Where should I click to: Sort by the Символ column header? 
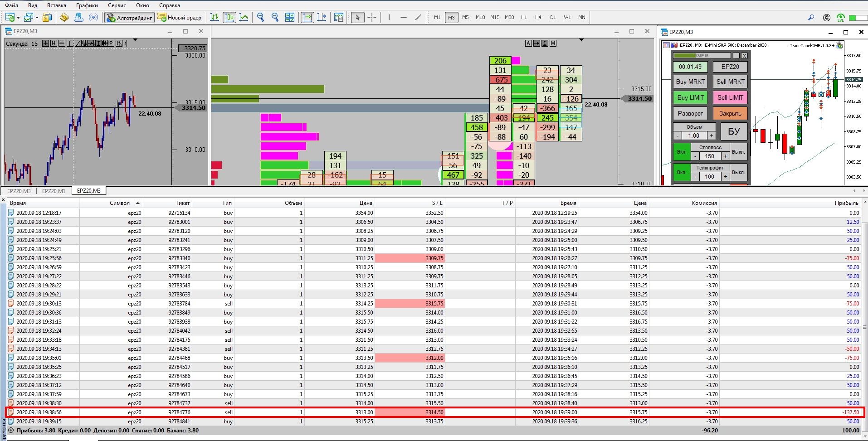[x=120, y=203]
